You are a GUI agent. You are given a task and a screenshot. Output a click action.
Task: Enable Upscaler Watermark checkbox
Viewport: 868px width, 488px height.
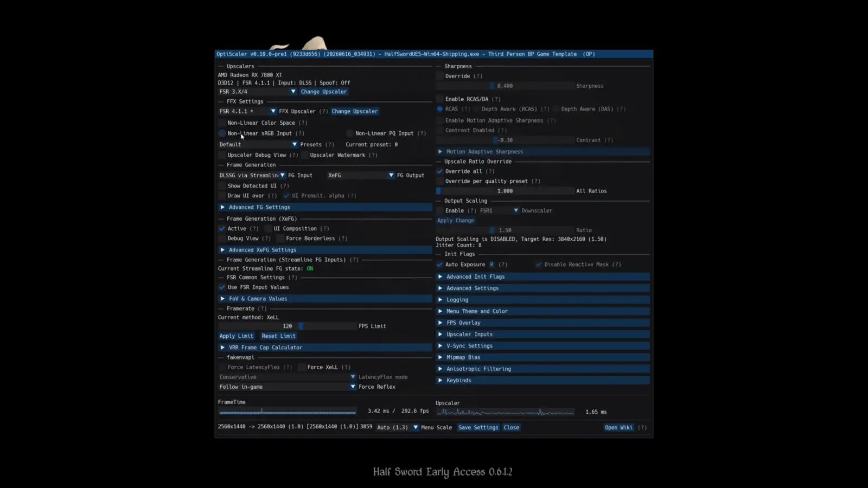point(304,155)
